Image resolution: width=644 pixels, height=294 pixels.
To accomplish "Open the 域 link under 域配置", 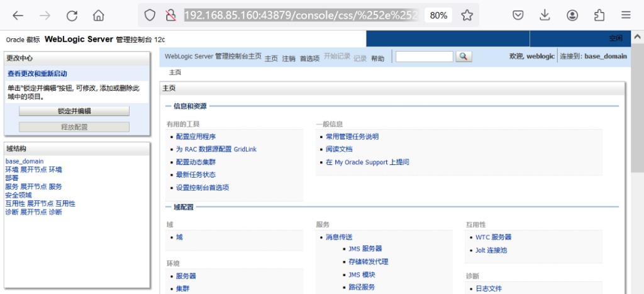I will [179, 237].
